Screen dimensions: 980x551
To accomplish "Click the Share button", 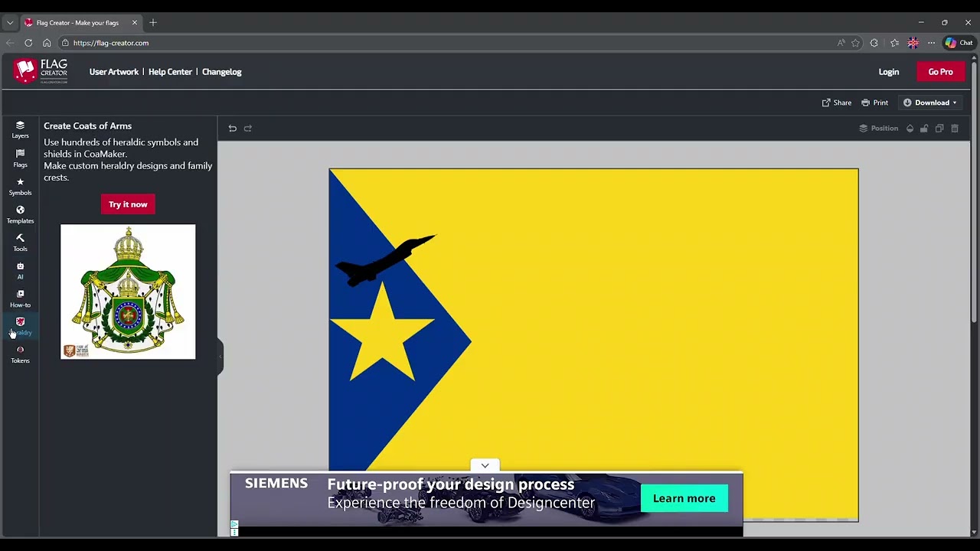I will click(836, 103).
